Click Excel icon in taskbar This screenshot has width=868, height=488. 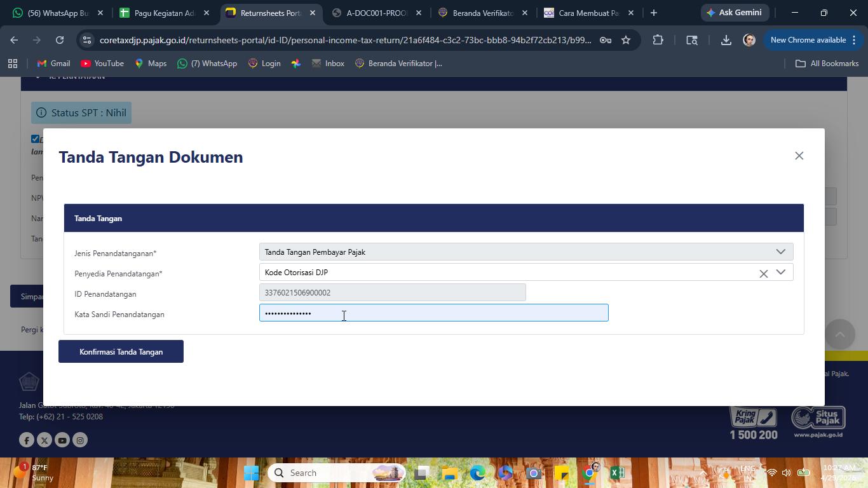[x=617, y=473]
